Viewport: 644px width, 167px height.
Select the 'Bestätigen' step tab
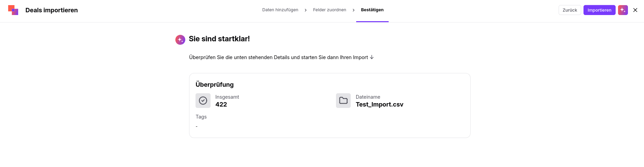pyautogui.click(x=372, y=10)
